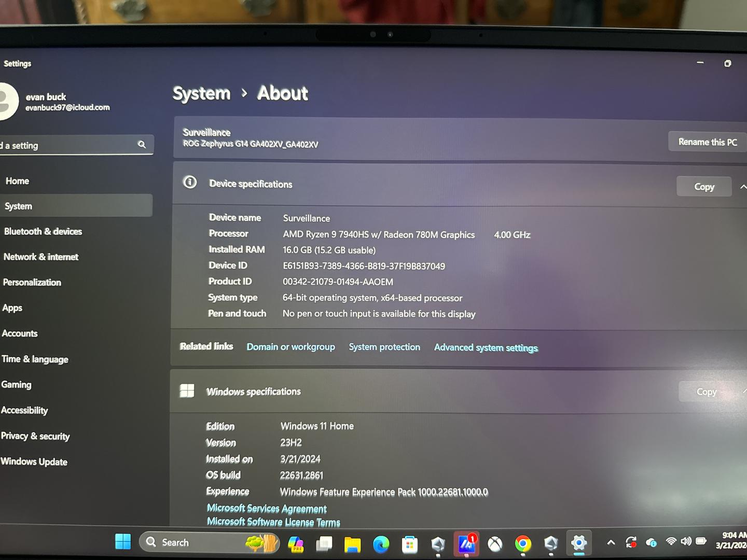Open Advanced system settings link
This screenshot has height=560, width=747.
click(x=486, y=348)
